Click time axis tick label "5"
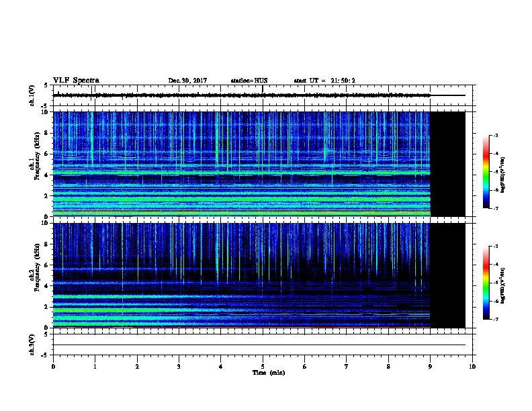The height and width of the screenshot is (411, 532). pos(263,367)
